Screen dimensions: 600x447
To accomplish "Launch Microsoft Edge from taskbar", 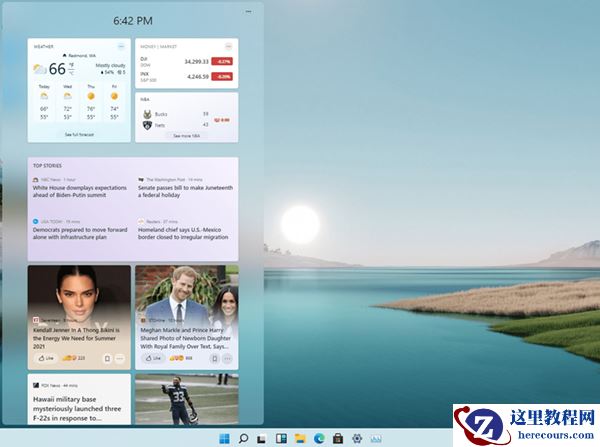I will pyautogui.click(x=319, y=439).
